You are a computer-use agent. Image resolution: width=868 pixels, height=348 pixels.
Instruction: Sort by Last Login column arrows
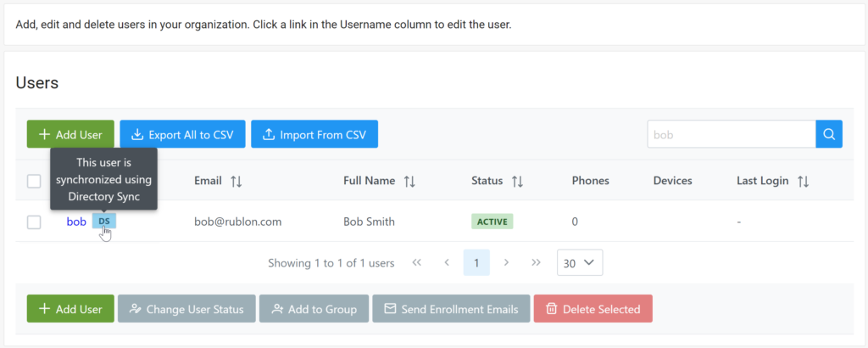tap(804, 181)
